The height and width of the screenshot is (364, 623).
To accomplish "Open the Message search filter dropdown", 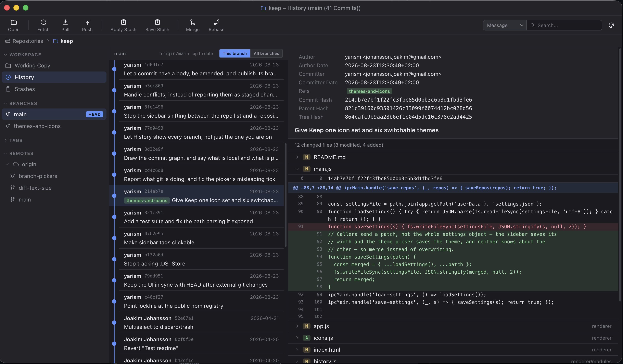I will click(x=505, y=25).
